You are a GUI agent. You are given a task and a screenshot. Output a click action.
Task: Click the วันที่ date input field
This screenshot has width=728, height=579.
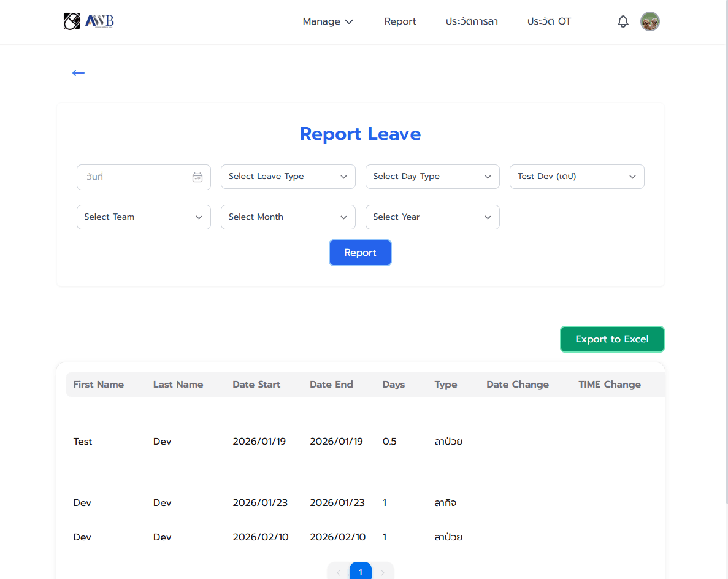[135, 177]
